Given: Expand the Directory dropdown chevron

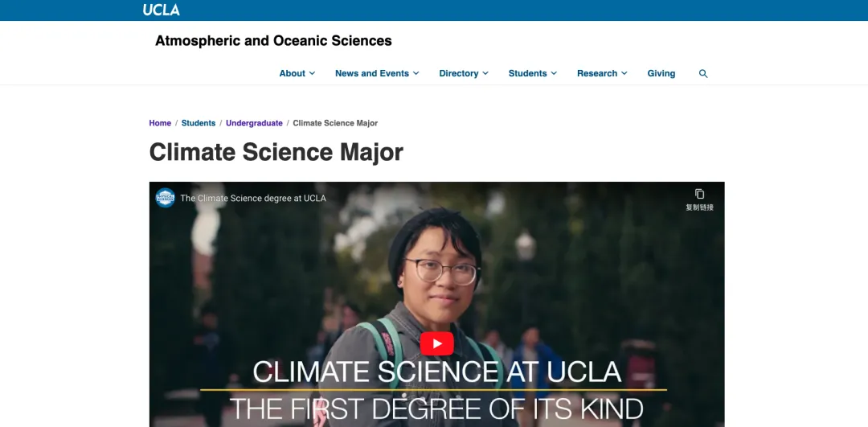Looking at the screenshot, I should pos(485,73).
